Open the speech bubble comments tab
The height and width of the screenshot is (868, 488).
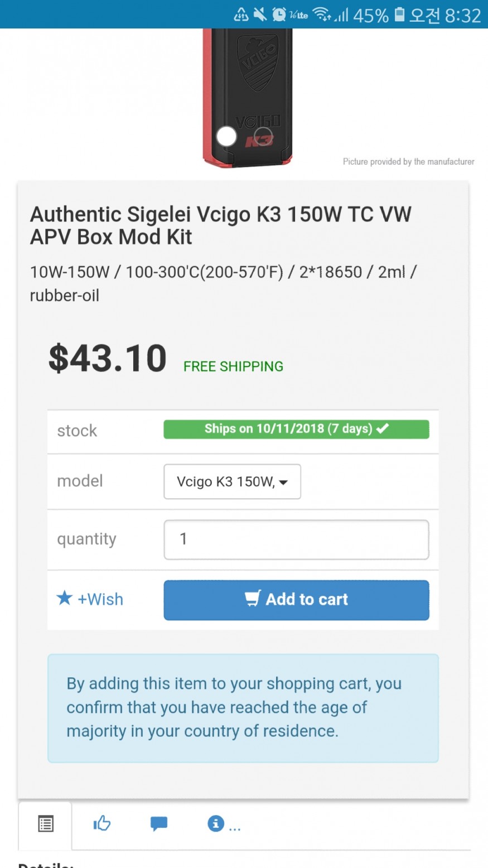coord(159,823)
